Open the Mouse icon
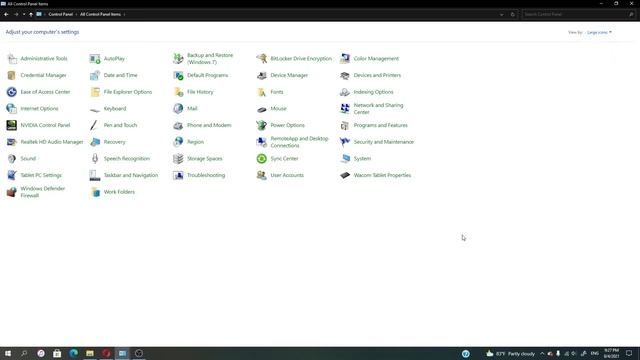Image resolution: width=640 pixels, height=360 pixels. point(262,109)
